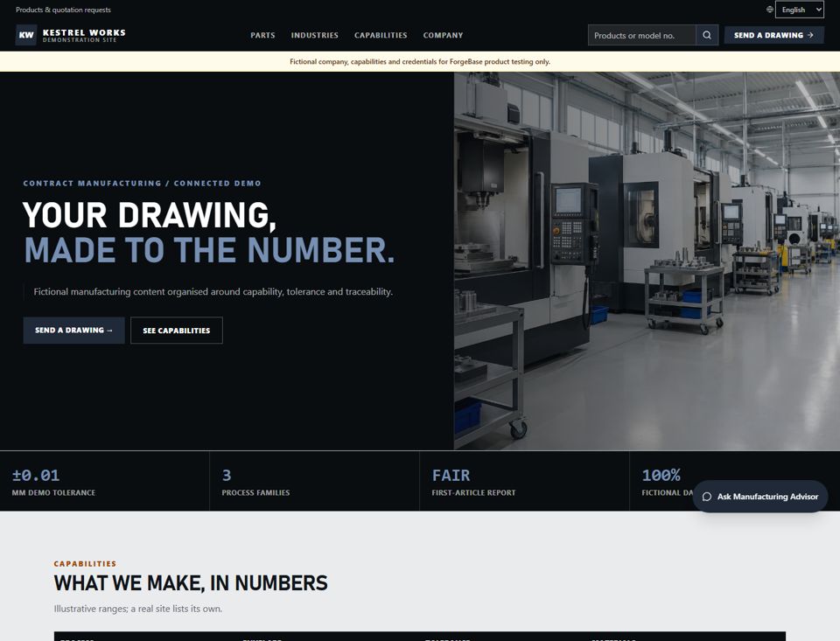Click the Your Drawing, Made to the Number headline
The image size is (840, 641).
[209, 233]
